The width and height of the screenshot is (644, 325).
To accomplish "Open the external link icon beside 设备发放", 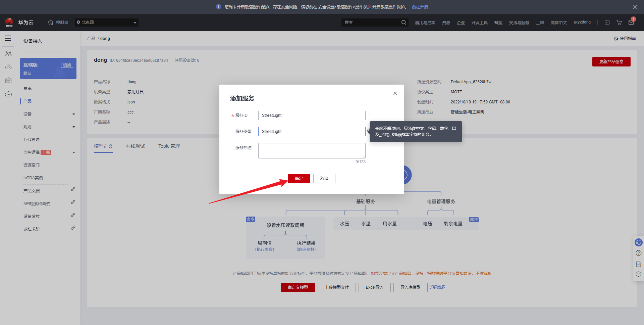I will (73, 215).
